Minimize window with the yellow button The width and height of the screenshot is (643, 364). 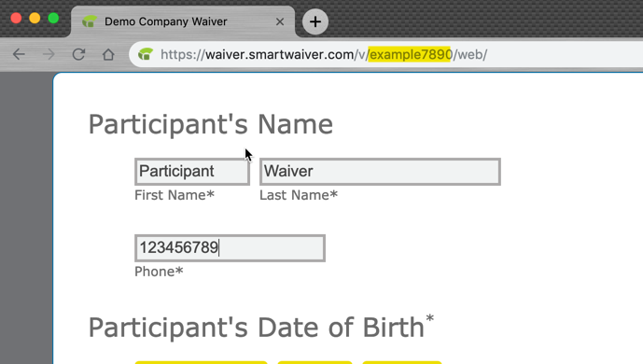pyautogui.click(x=35, y=19)
